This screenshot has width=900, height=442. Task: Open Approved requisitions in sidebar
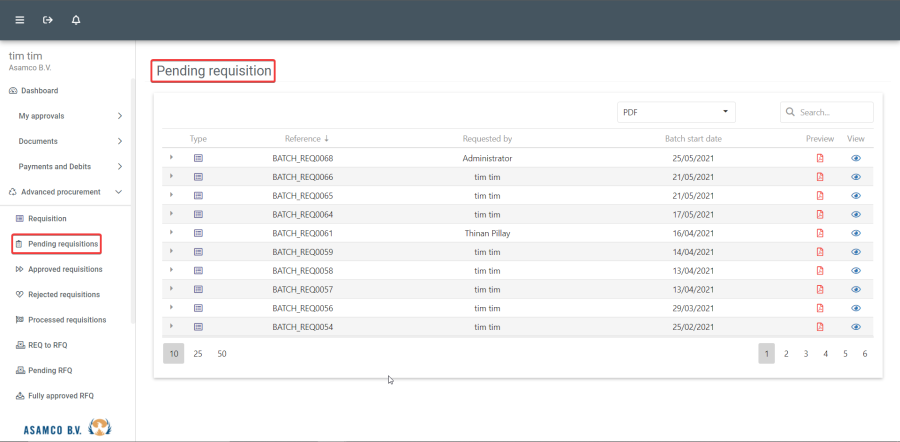point(64,269)
